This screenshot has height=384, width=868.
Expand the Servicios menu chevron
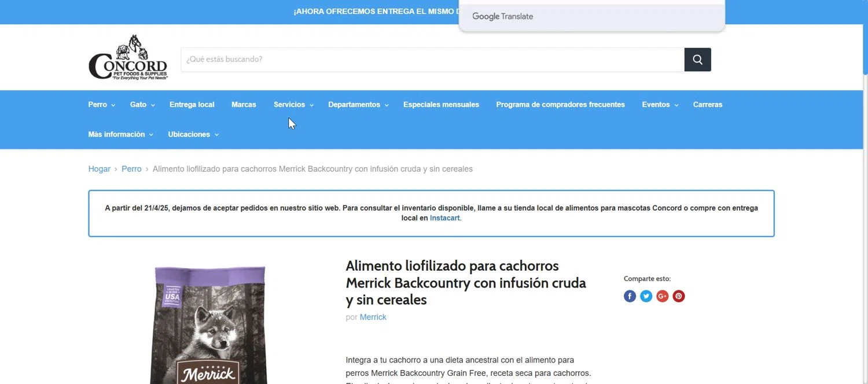(311, 105)
